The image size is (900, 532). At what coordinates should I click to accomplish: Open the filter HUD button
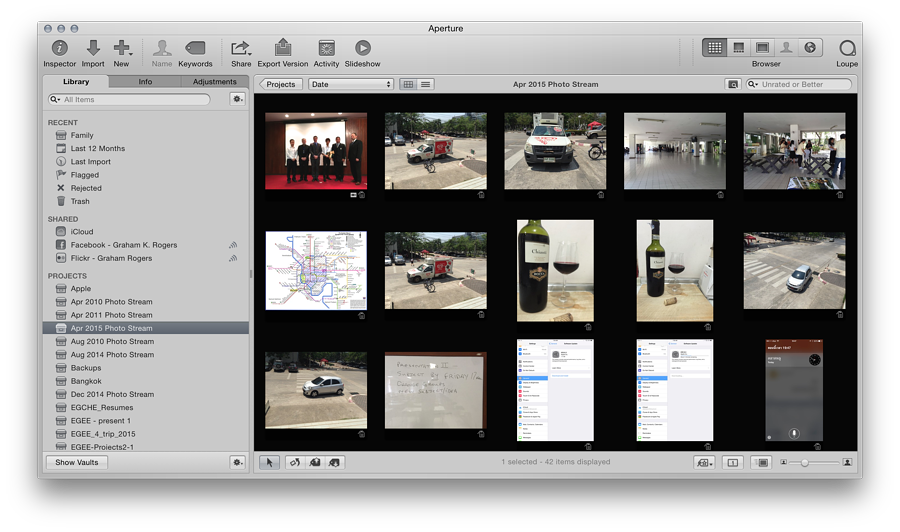coord(733,84)
